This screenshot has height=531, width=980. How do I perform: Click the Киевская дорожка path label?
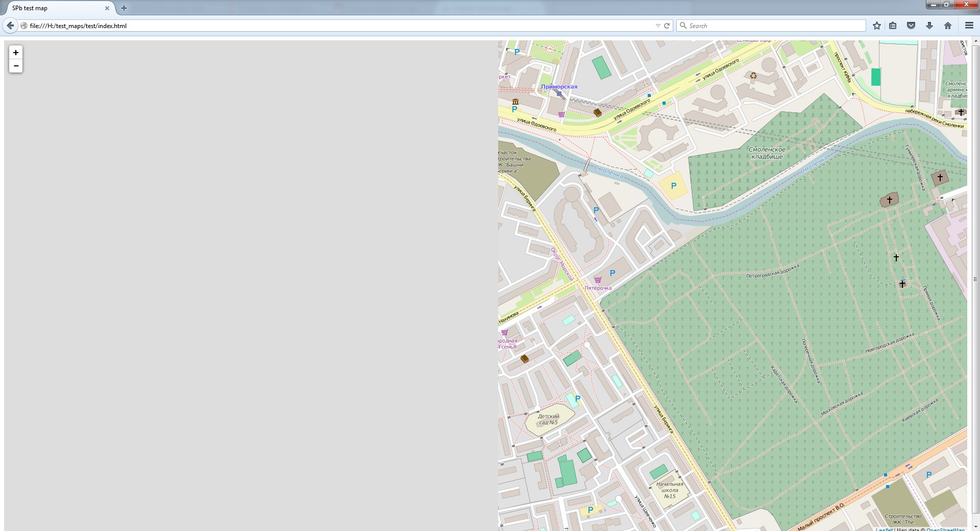coord(920,410)
